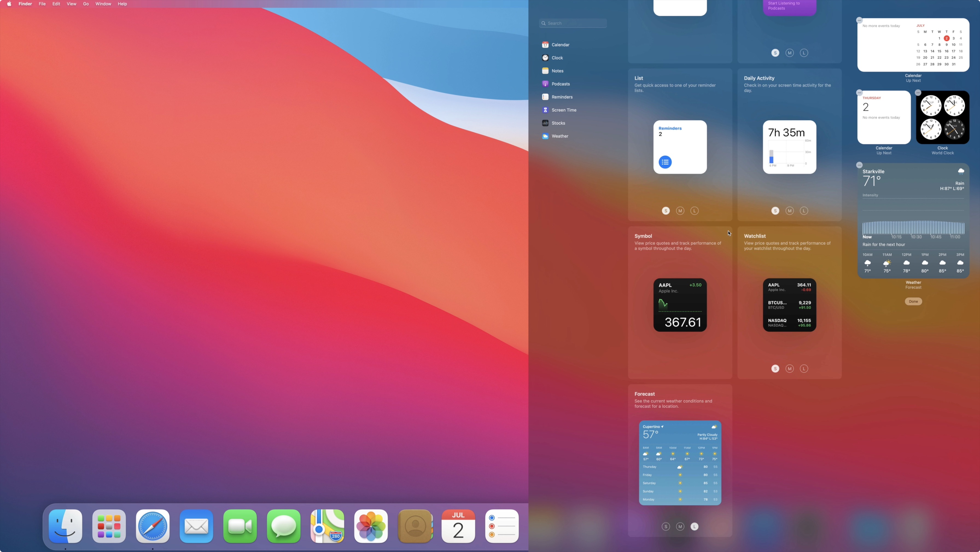The height and width of the screenshot is (552, 980).
Task: Select medium size for Watchlist widget
Action: click(789, 368)
